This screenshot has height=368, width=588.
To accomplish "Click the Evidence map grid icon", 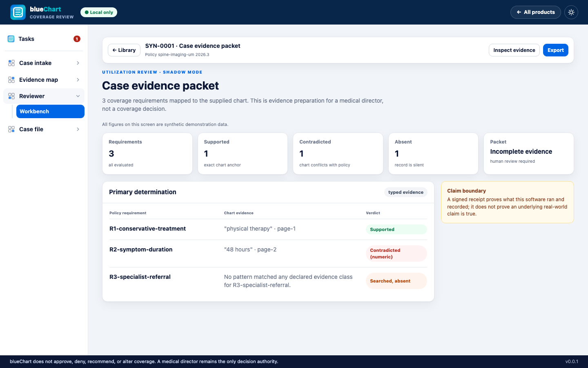I will pos(11,80).
